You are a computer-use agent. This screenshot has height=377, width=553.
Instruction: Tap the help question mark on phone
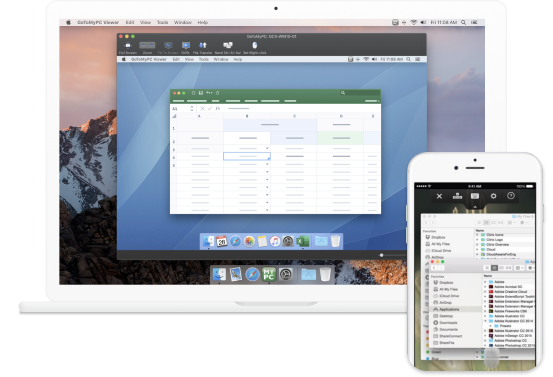click(x=511, y=196)
